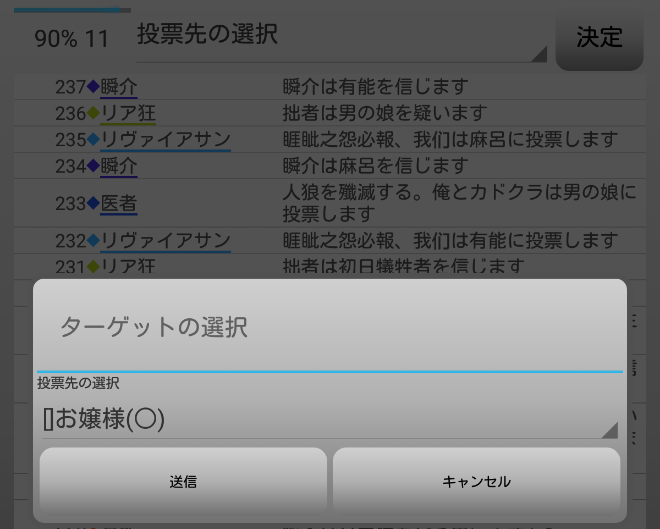Open the top 投票先の選択 spinner
Screen dimensions: 660x529
point(342,37)
